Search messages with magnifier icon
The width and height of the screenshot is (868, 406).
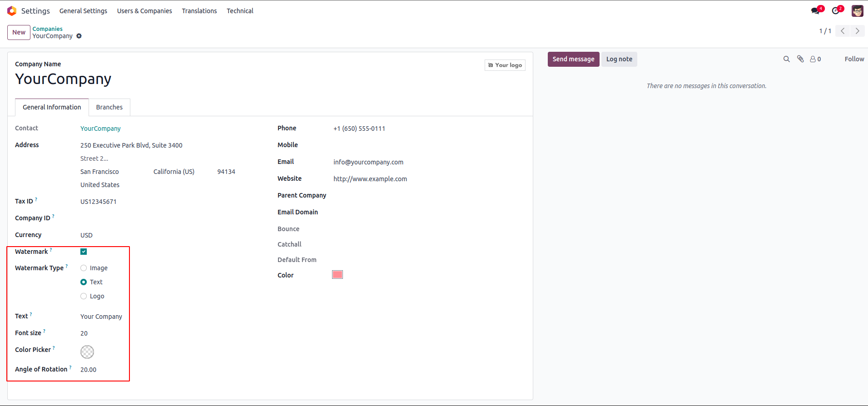point(787,59)
